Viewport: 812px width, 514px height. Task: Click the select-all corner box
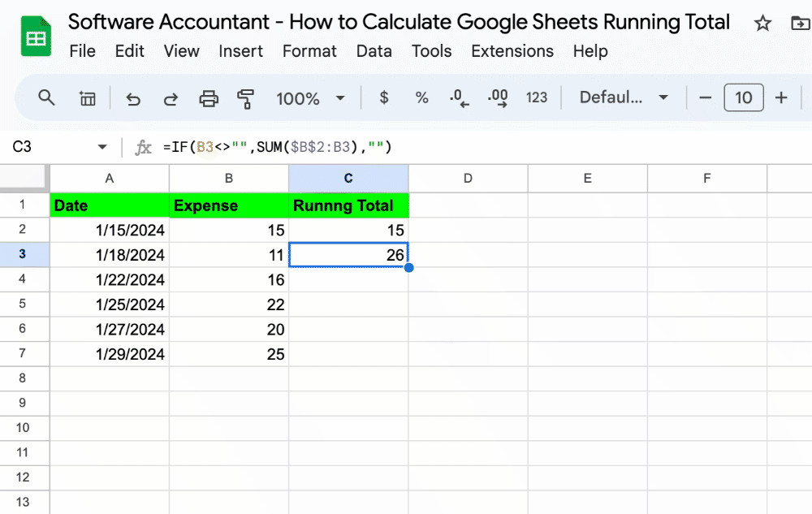coord(24,179)
